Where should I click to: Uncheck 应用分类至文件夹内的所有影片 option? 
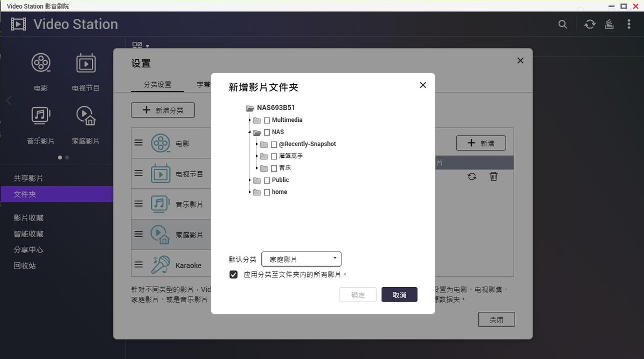point(233,274)
